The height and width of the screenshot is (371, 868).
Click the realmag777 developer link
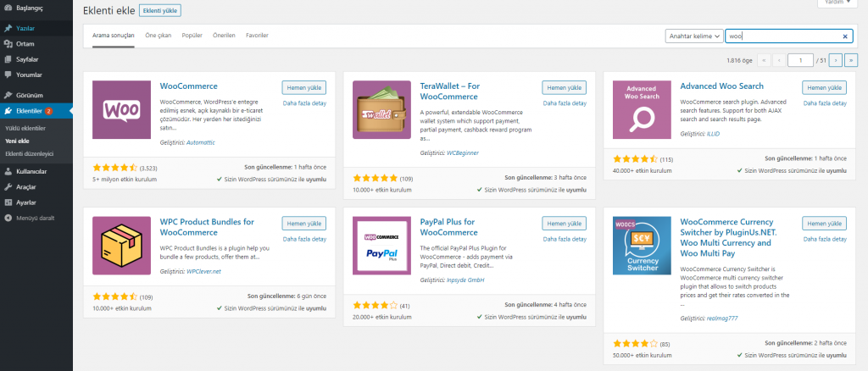click(x=722, y=318)
